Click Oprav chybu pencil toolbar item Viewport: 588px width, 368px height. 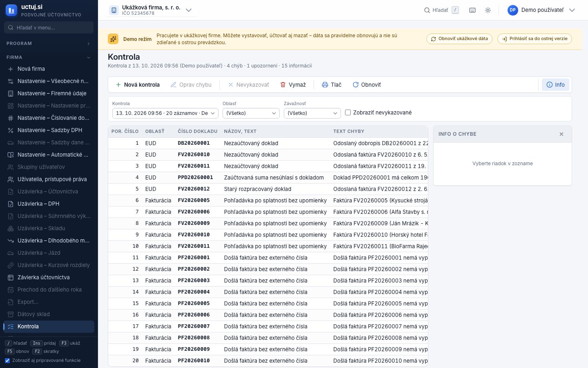point(191,85)
